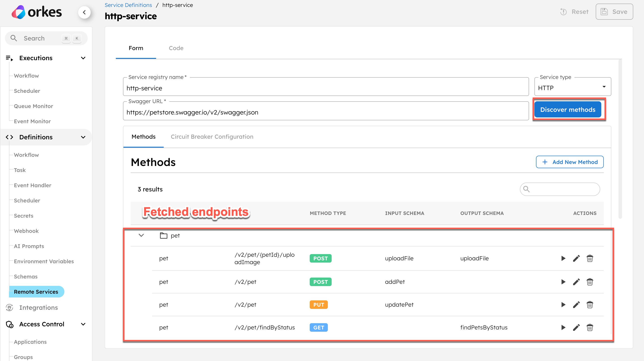644x361 pixels.
Task: Open Remote Services
Action: pos(36,292)
